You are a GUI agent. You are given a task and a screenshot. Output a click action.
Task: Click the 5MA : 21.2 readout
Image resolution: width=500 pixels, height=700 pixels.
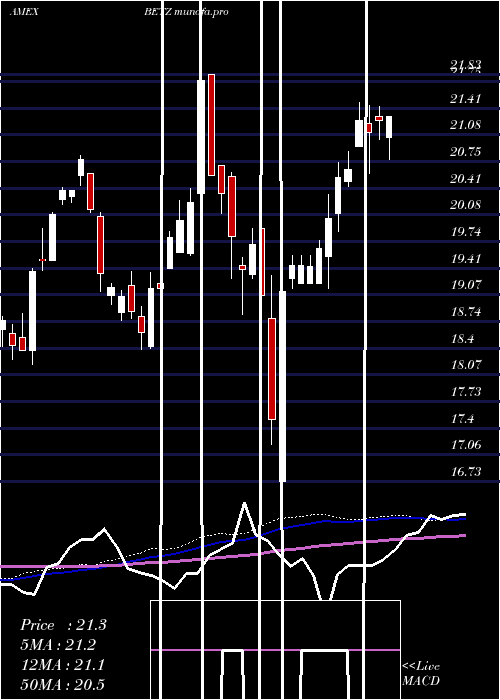click(58, 645)
